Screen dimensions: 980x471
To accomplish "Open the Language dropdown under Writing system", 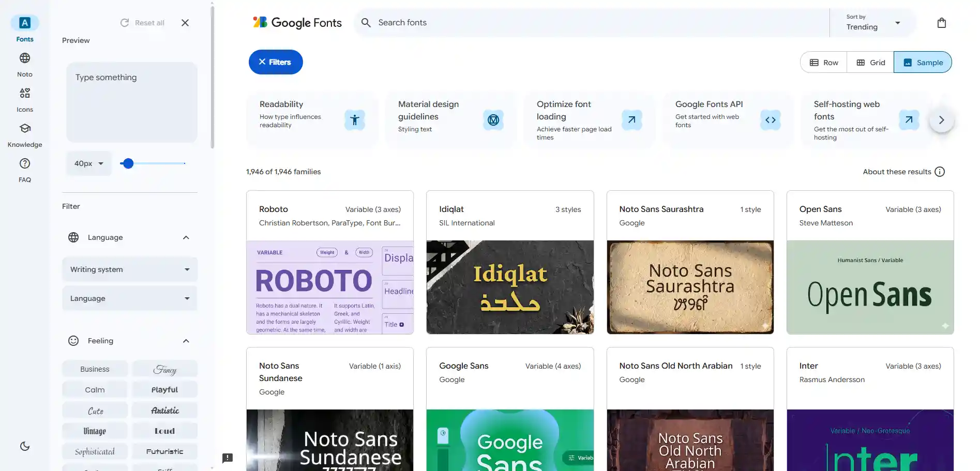I will [130, 298].
